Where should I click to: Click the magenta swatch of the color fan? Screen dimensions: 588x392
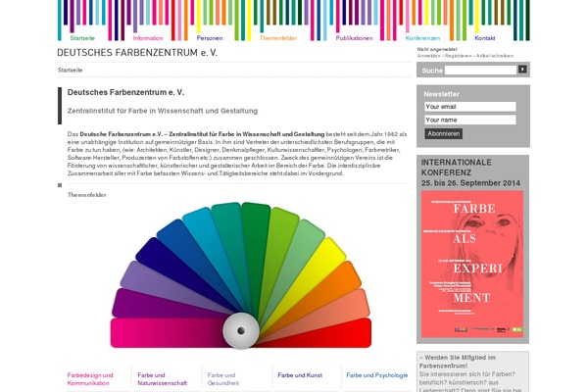[165, 333]
